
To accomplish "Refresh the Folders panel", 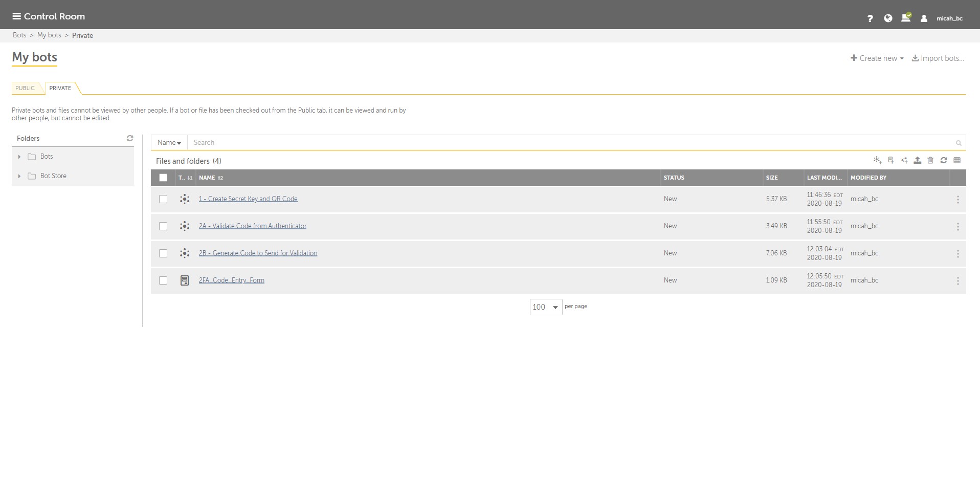I will [x=130, y=138].
